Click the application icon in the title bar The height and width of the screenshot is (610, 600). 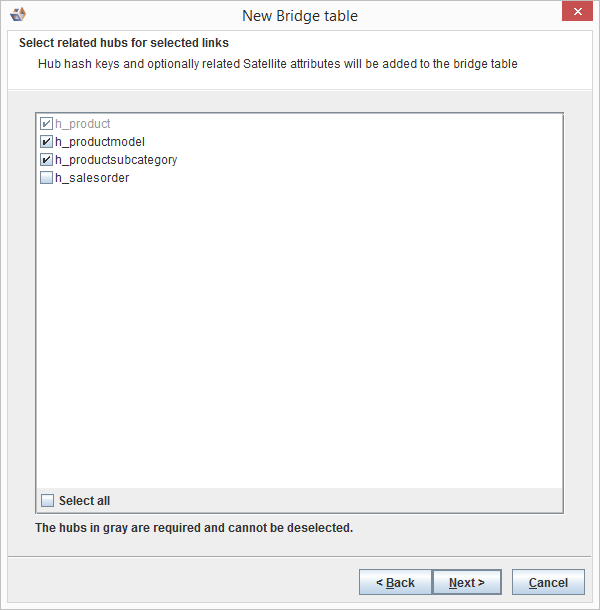tap(17, 15)
